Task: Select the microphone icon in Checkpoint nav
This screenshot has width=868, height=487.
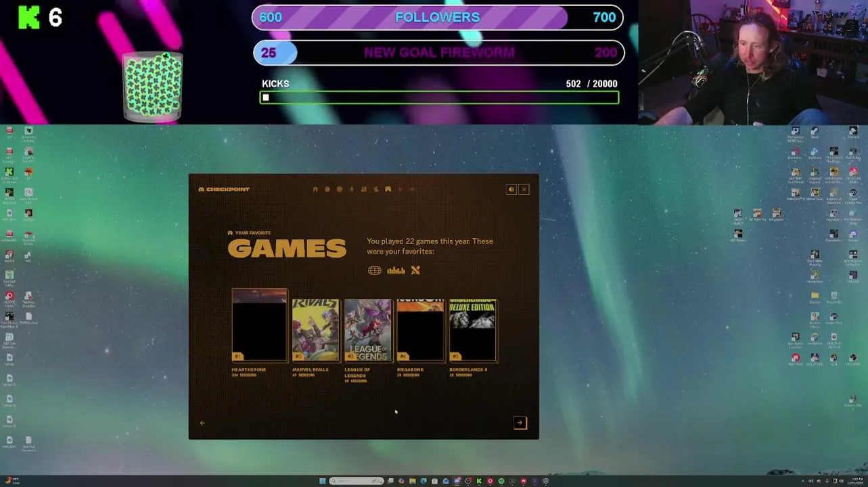Action: (x=351, y=189)
